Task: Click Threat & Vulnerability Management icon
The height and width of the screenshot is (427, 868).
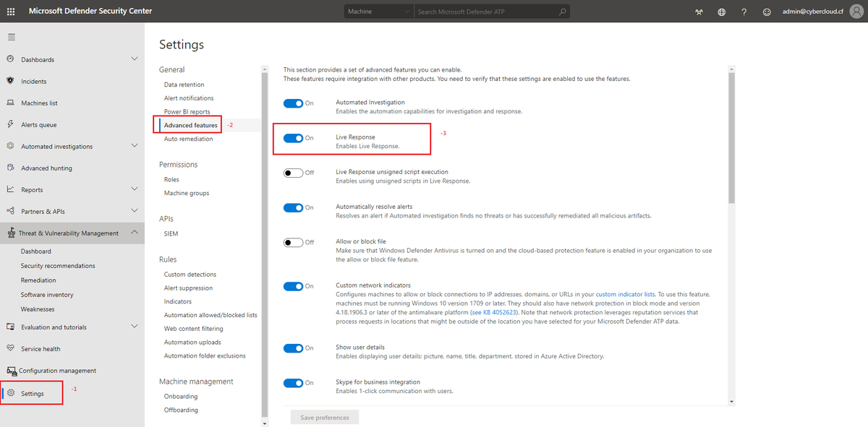Action: tap(11, 233)
